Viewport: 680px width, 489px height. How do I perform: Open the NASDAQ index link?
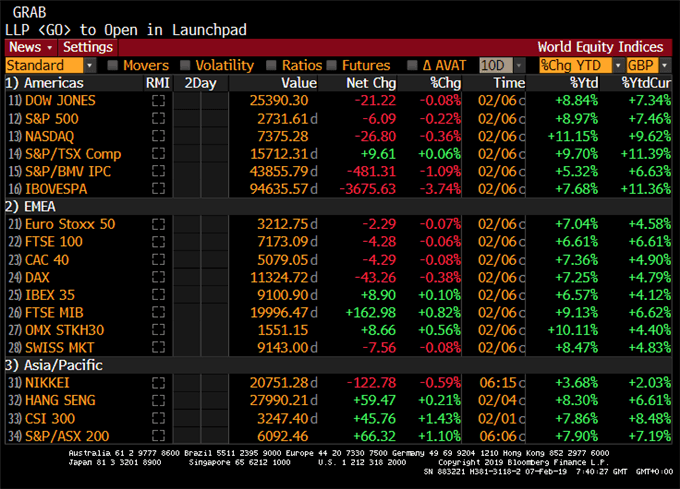tap(49, 136)
